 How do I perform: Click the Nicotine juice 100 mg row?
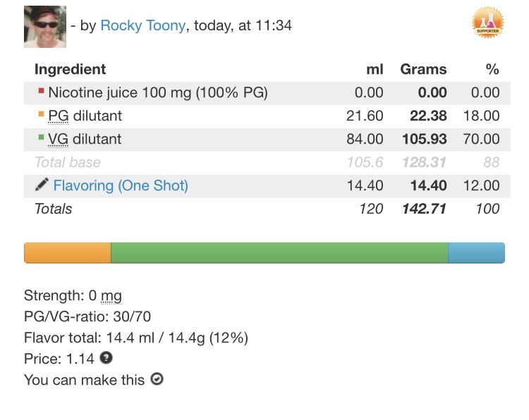coord(158,92)
